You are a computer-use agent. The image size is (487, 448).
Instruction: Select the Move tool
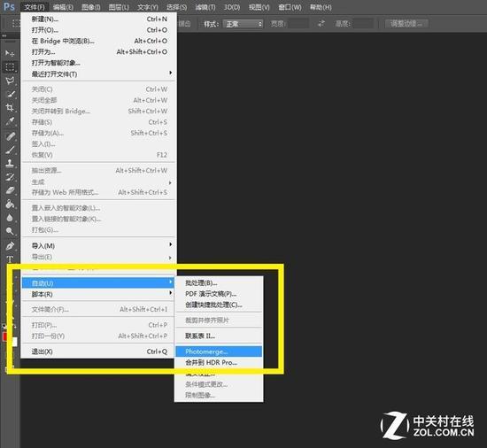click(x=10, y=53)
